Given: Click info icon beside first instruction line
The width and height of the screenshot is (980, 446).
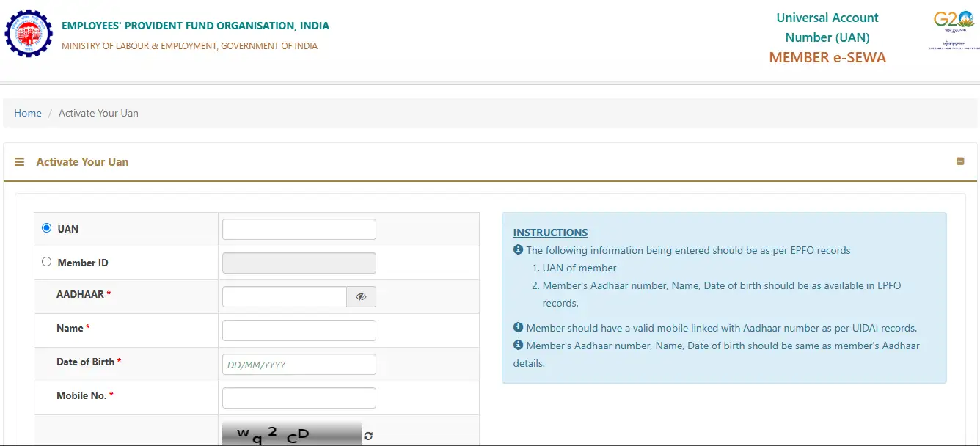Looking at the screenshot, I should [x=518, y=250].
